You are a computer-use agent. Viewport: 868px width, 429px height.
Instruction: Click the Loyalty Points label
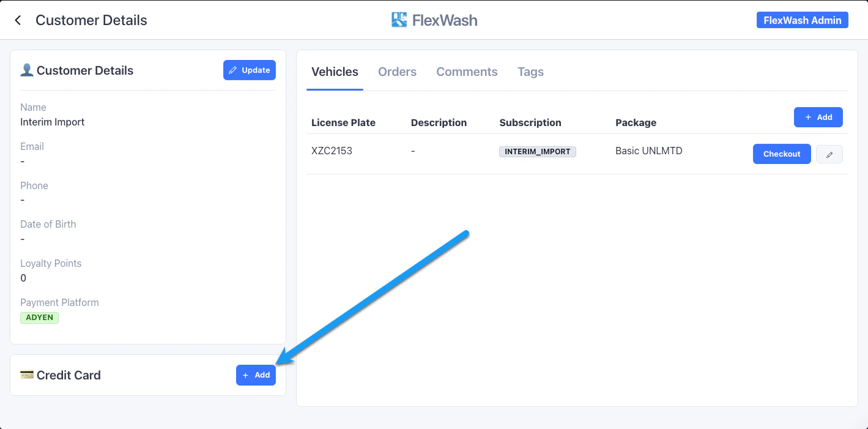51,263
